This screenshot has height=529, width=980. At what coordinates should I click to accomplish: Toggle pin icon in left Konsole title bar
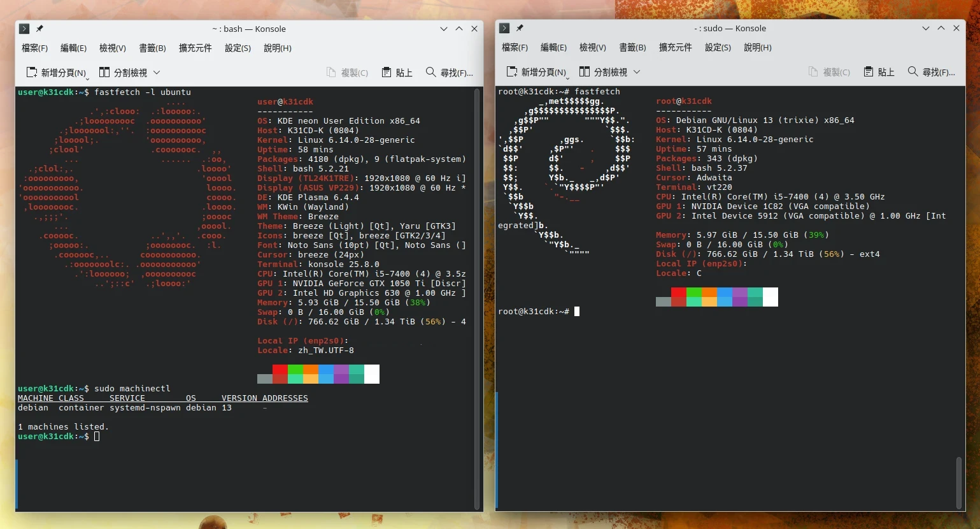[39, 29]
